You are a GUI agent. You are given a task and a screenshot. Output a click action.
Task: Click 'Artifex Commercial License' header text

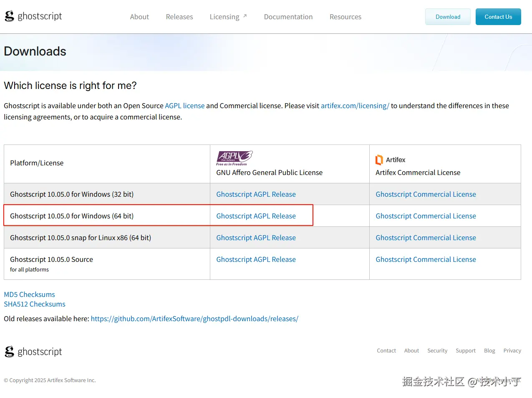[418, 172]
